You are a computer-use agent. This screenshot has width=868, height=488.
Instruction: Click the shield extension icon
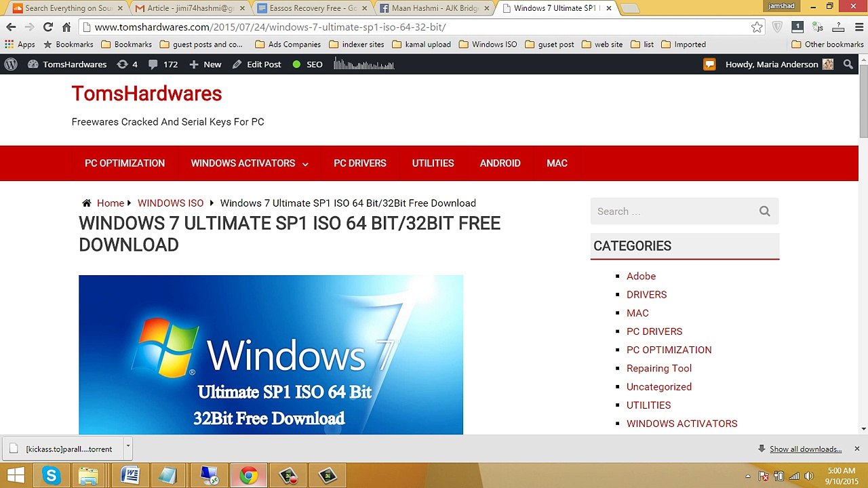(x=777, y=27)
